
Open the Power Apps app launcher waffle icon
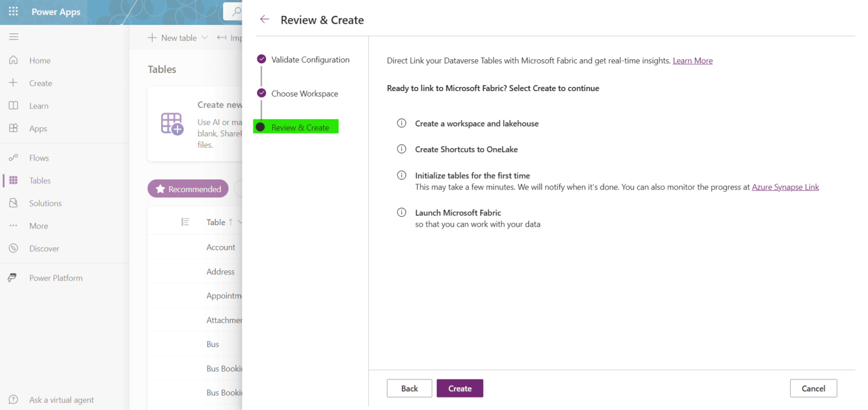[x=12, y=11]
